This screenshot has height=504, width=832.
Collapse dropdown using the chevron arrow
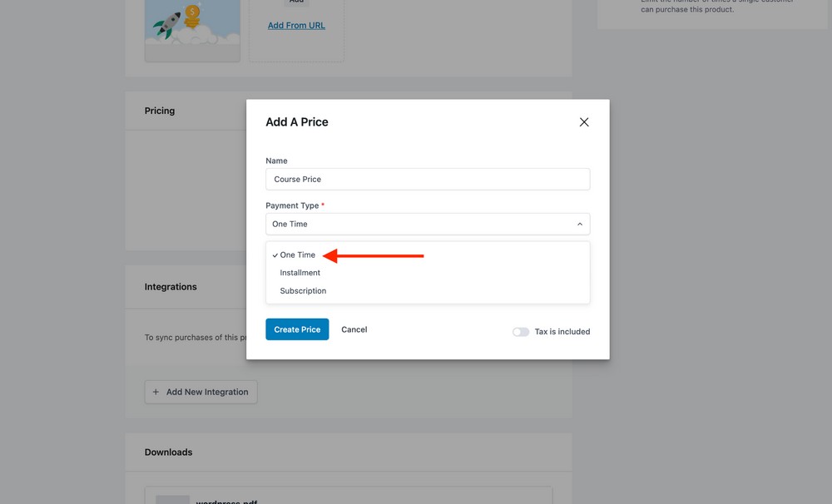click(x=579, y=224)
